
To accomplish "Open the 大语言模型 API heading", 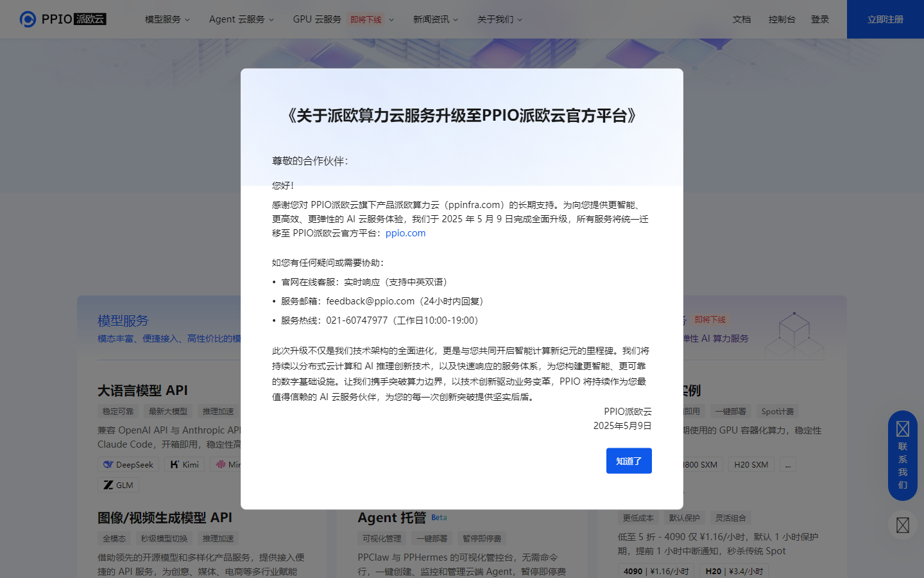I will 142,390.
